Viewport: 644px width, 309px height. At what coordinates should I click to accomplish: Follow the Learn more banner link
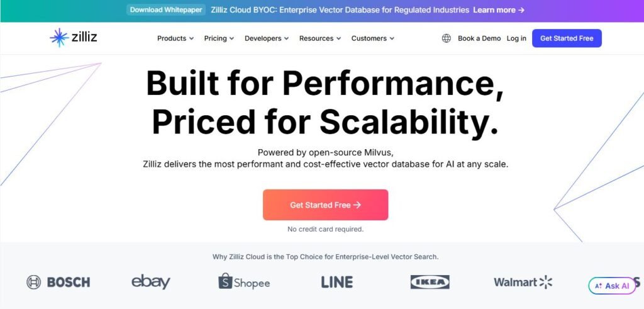[499, 10]
